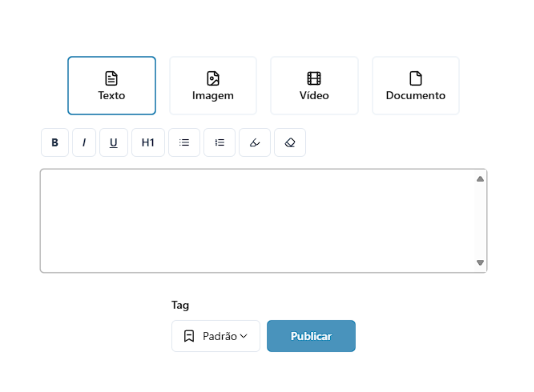Click the text area scroll up arrow

click(x=480, y=179)
